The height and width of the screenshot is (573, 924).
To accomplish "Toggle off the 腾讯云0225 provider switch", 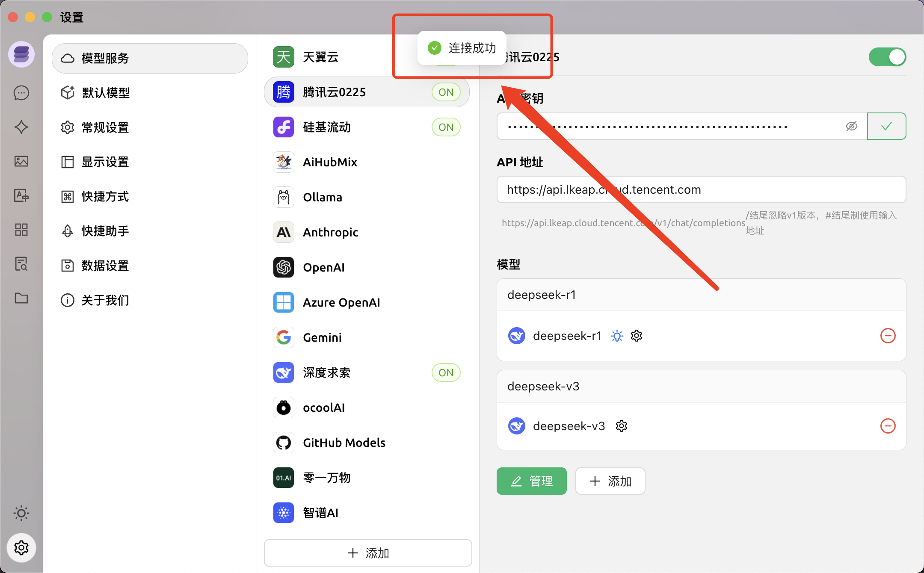I will click(887, 57).
